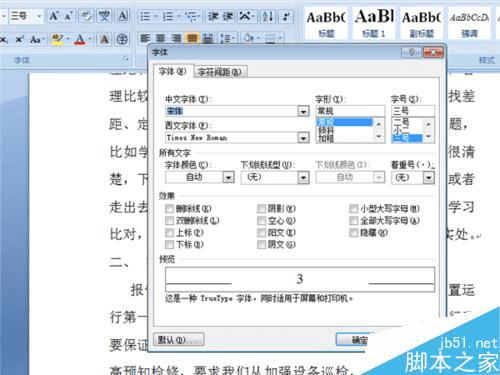Select 倾斜 in the 字形 list
This screenshot has width=500, height=375.
coord(326,131)
